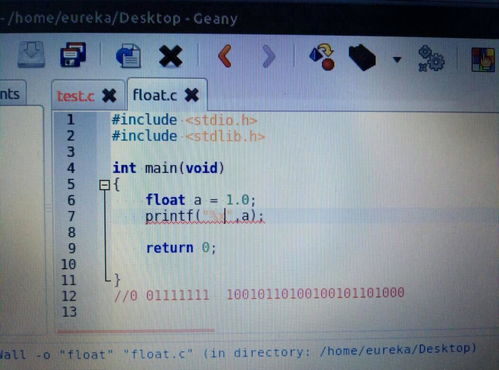Open the sidebar Documents tab

(11, 94)
